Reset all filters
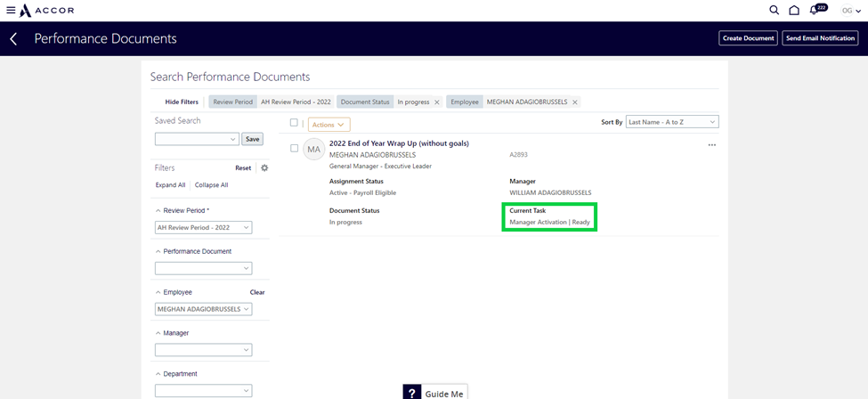Screen dimensions: 868x399 [243, 168]
